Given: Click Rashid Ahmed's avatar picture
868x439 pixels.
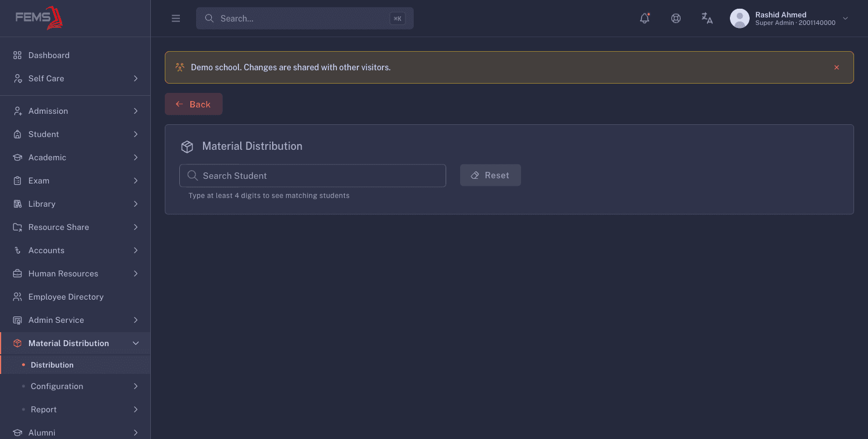Looking at the screenshot, I should tap(740, 19).
